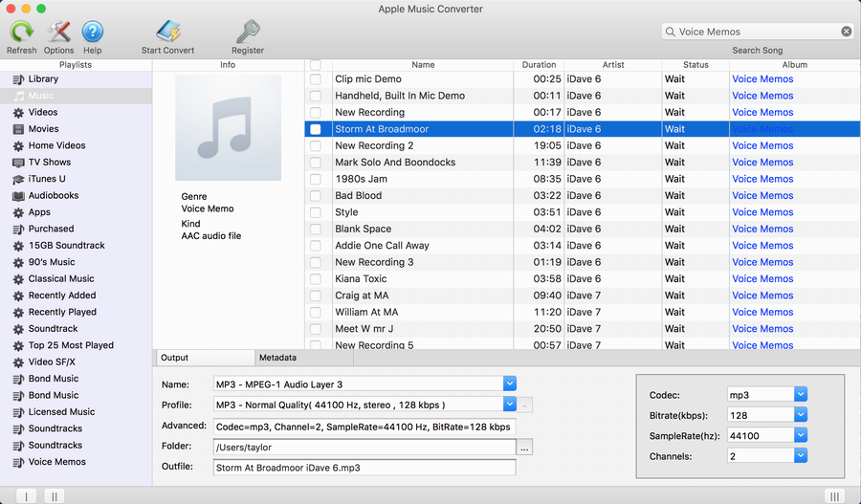This screenshot has height=504, width=861.
Task: Sort by the Duration column header
Action: 539,65
